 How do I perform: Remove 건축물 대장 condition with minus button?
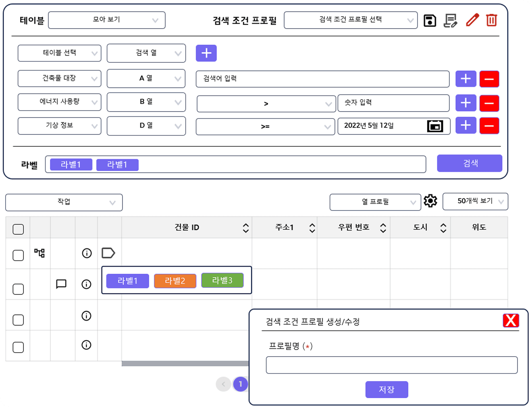(489, 79)
